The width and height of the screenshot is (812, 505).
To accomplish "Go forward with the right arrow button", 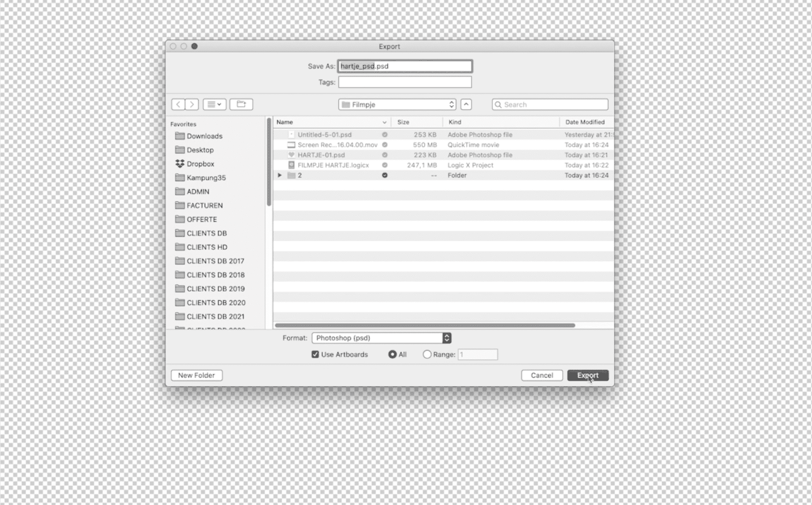I will (192, 104).
